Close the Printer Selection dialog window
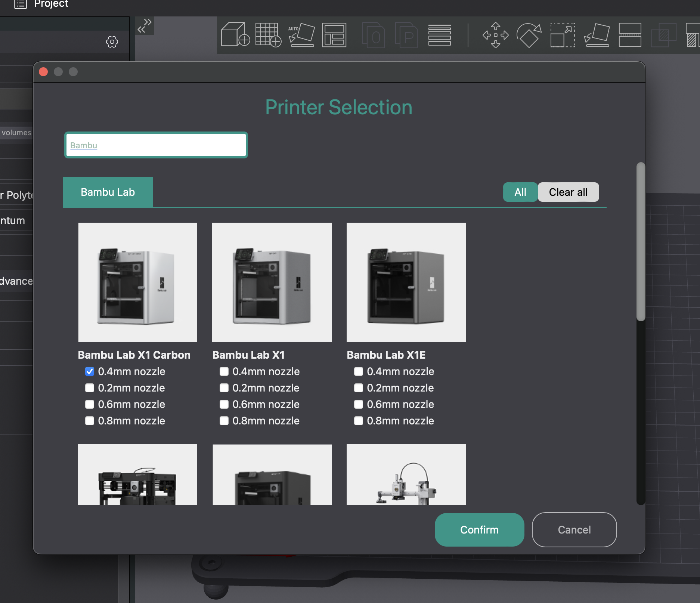This screenshot has height=603, width=700. point(43,72)
